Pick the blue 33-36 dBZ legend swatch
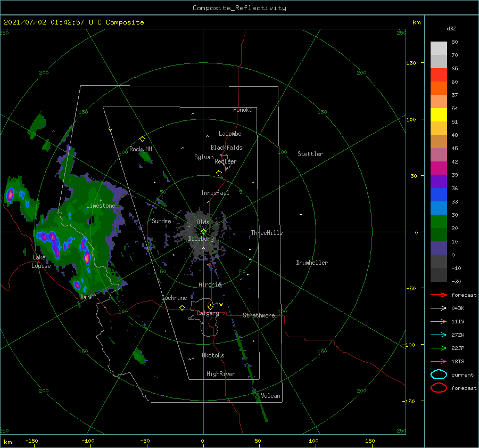Screen dimensions: 479x448 (x=439, y=194)
